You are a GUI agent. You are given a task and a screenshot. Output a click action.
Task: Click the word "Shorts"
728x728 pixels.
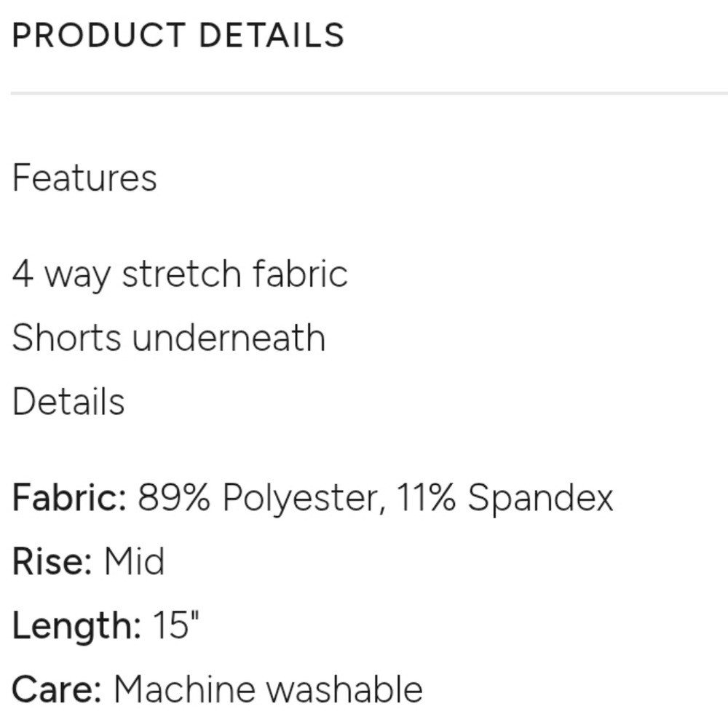[66, 338]
